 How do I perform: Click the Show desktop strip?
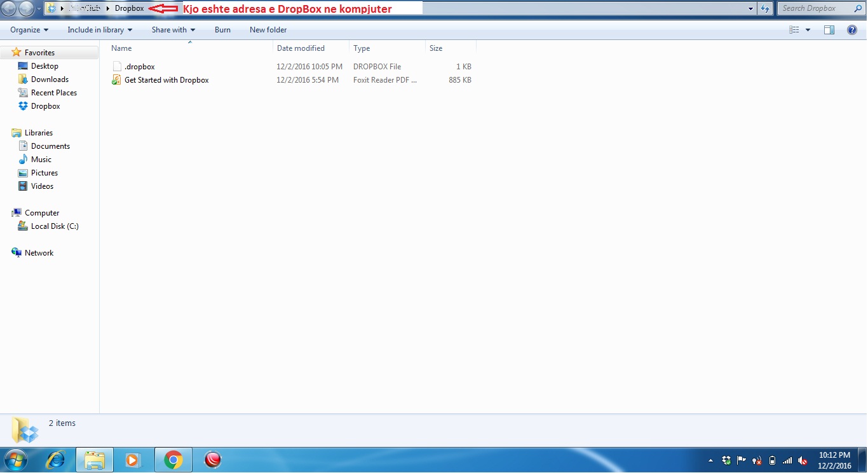pyautogui.click(x=863, y=460)
